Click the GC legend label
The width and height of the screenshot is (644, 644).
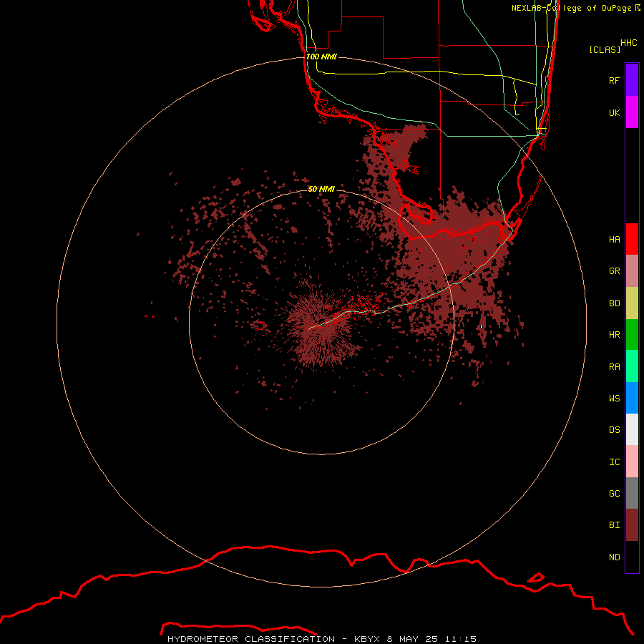coord(614,494)
